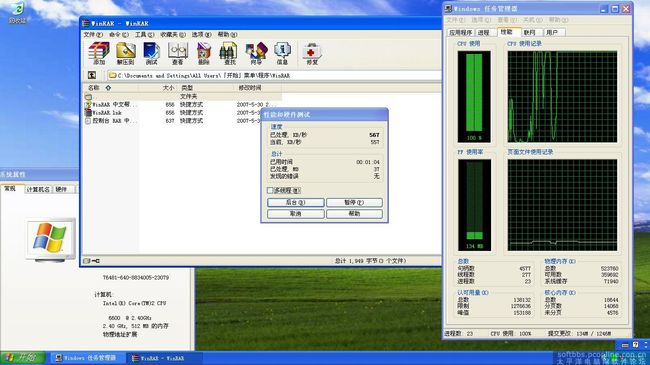
Task: Click the View (查看) book icon
Action: click(178, 53)
